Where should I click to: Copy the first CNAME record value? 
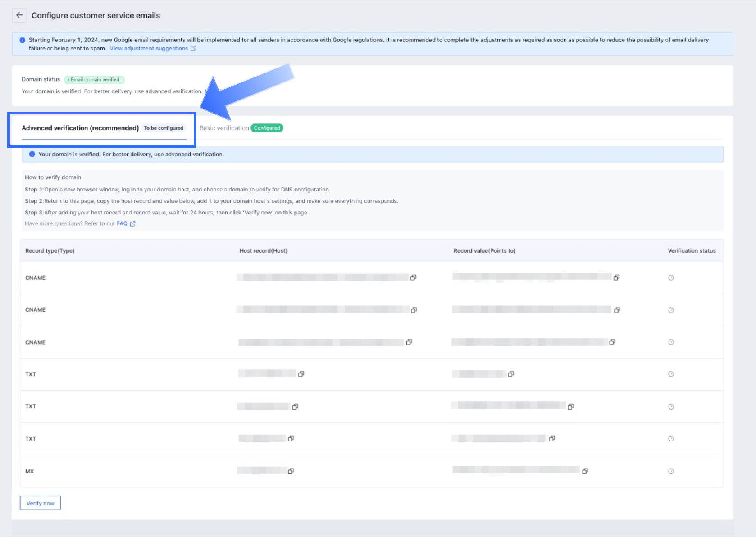click(616, 278)
